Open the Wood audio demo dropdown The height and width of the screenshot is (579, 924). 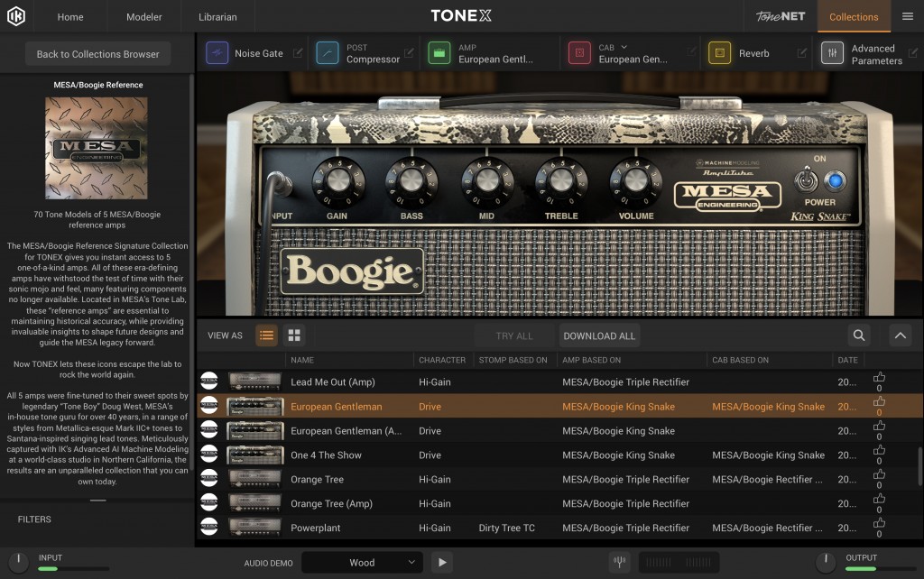363,562
